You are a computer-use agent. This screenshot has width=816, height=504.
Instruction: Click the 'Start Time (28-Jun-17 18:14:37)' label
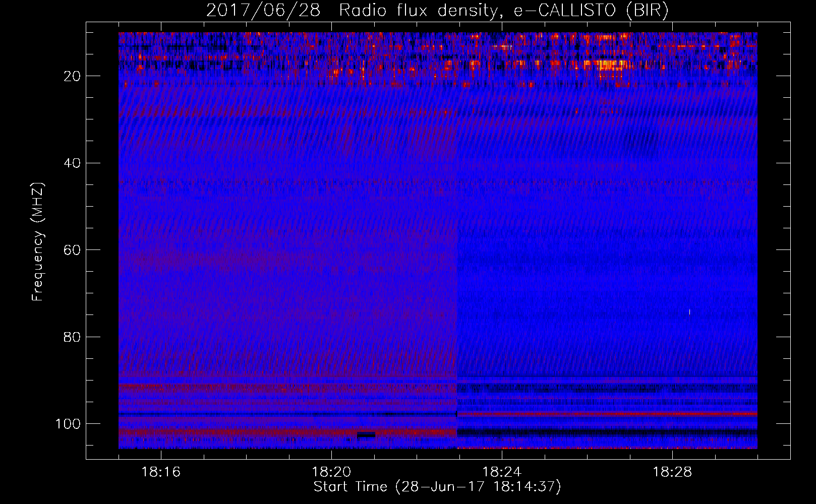[437, 487]
